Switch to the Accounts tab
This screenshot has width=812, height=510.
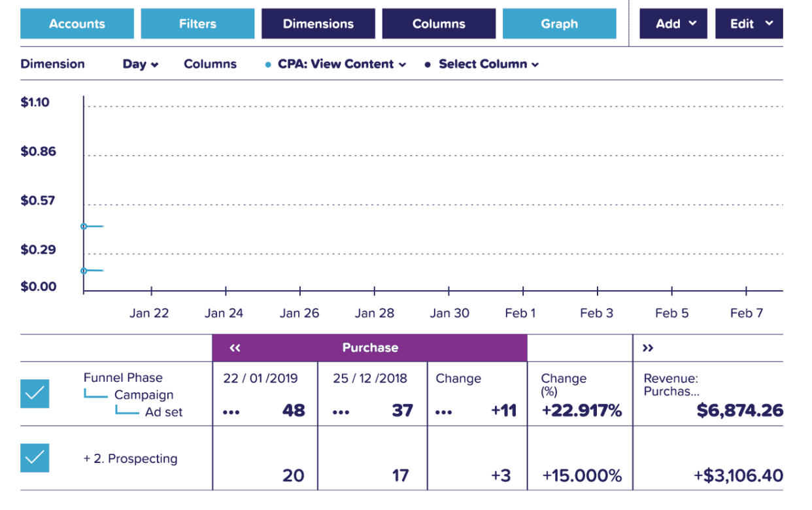pos(77,24)
